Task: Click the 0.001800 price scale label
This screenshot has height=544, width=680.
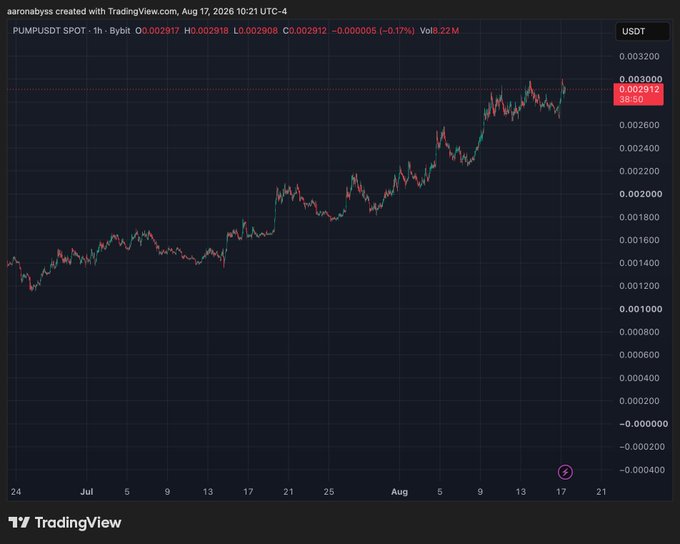Action: pos(639,217)
